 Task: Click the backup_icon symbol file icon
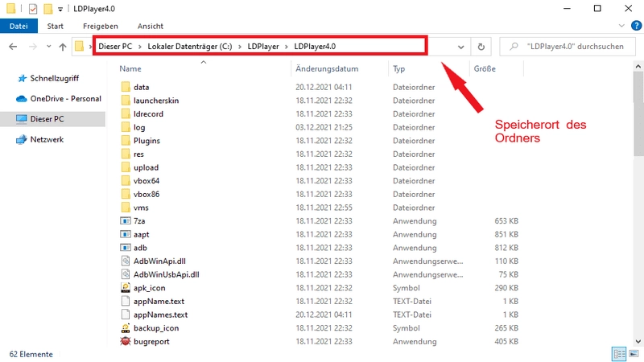(x=126, y=328)
